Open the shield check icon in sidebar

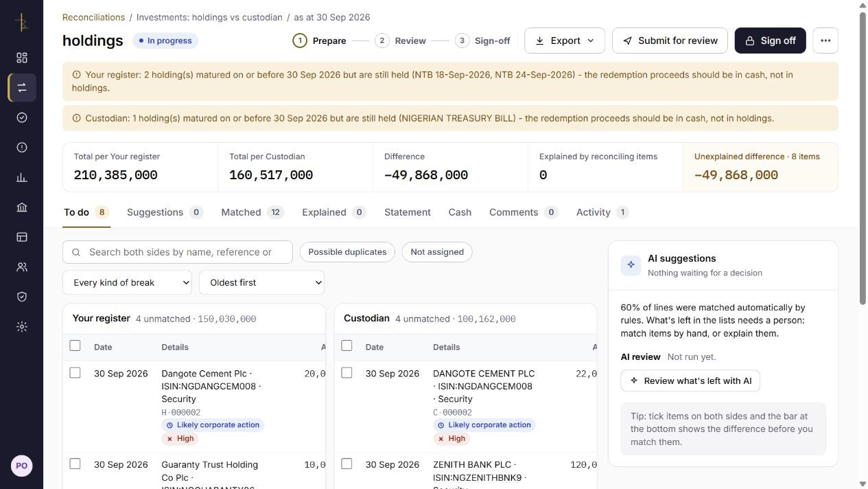[x=22, y=297]
